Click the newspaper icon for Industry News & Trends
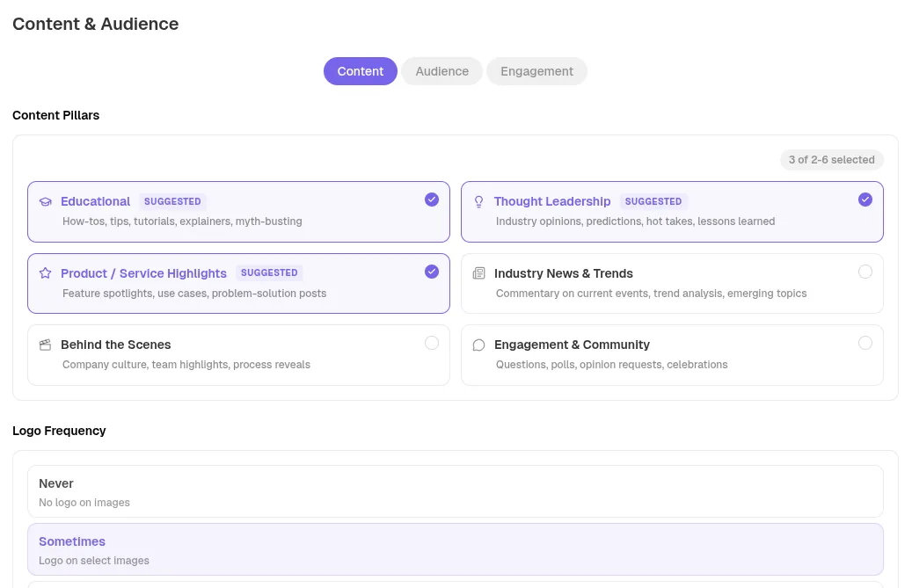 click(478, 273)
